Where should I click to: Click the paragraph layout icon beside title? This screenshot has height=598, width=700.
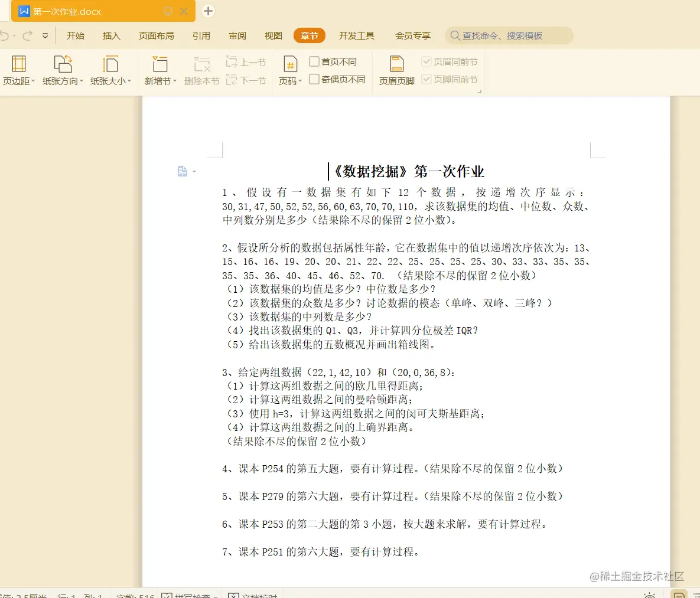(x=182, y=171)
